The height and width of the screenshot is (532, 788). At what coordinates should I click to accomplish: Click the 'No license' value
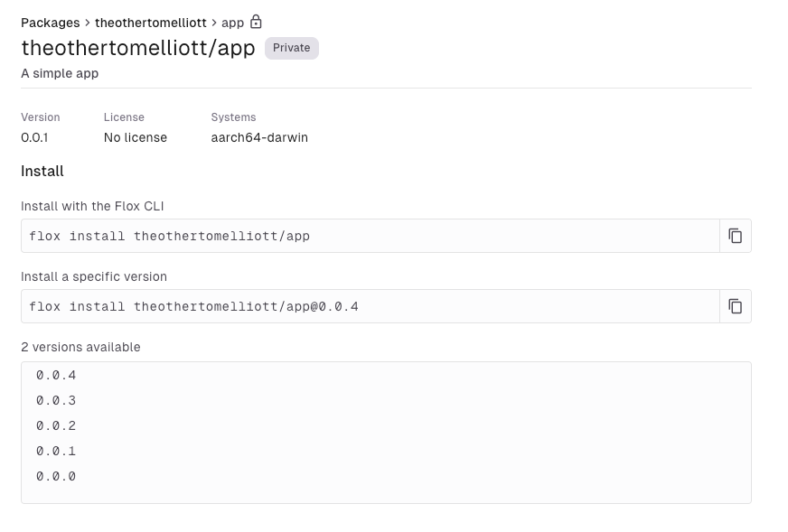(x=136, y=137)
